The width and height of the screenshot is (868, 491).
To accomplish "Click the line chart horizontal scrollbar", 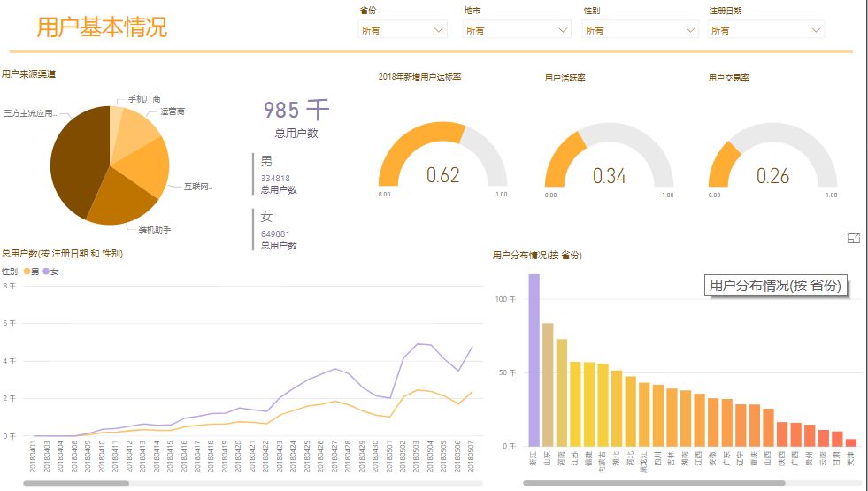I will click(x=76, y=483).
